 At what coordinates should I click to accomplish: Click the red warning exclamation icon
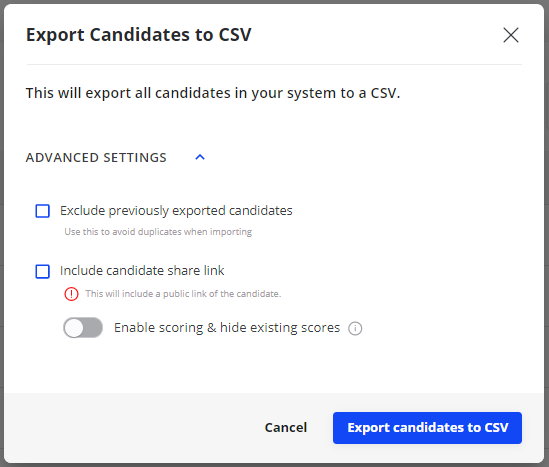[x=71, y=294]
